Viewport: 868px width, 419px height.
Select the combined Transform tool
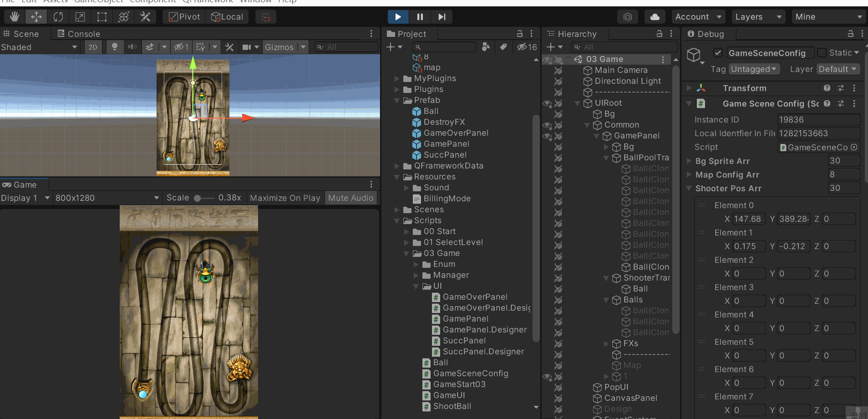point(124,17)
